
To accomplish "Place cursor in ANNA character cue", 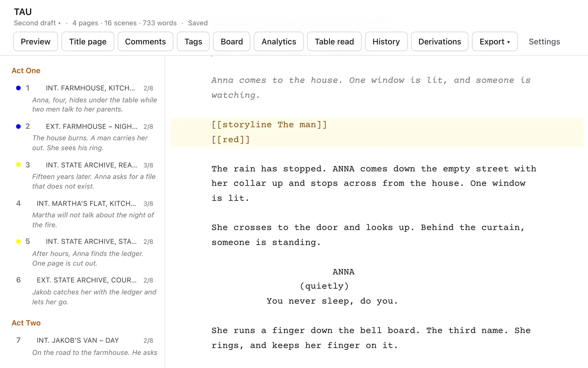I will (x=344, y=272).
